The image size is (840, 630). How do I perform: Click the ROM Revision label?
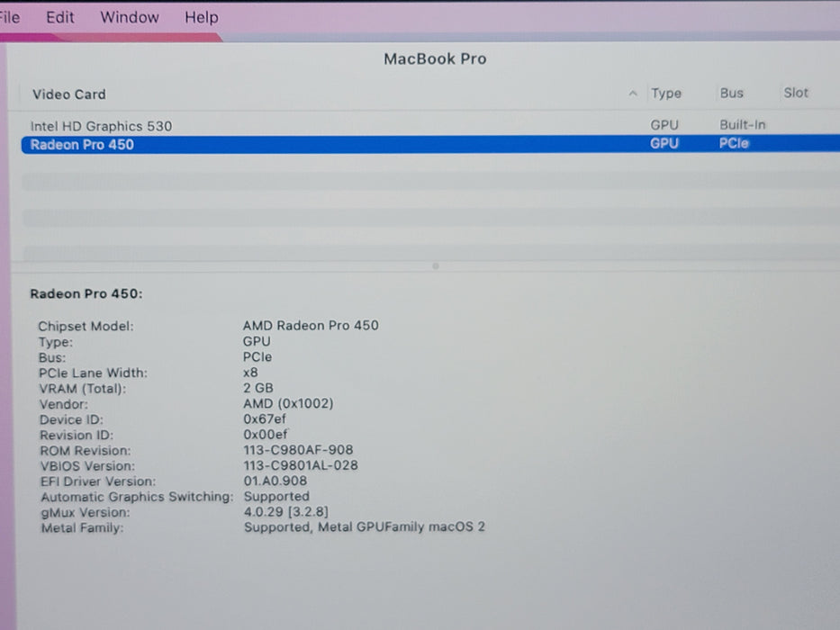coord(86,451)
